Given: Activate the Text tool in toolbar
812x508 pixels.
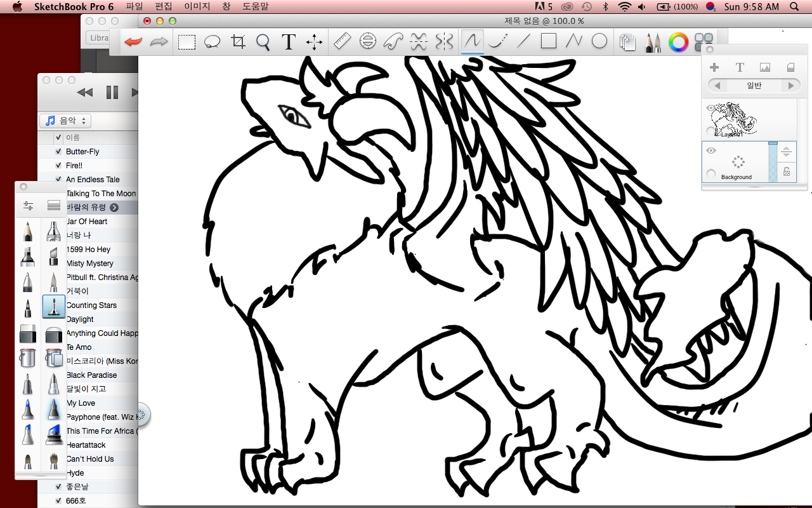Looking at the screenshot, I should [289, 42].
